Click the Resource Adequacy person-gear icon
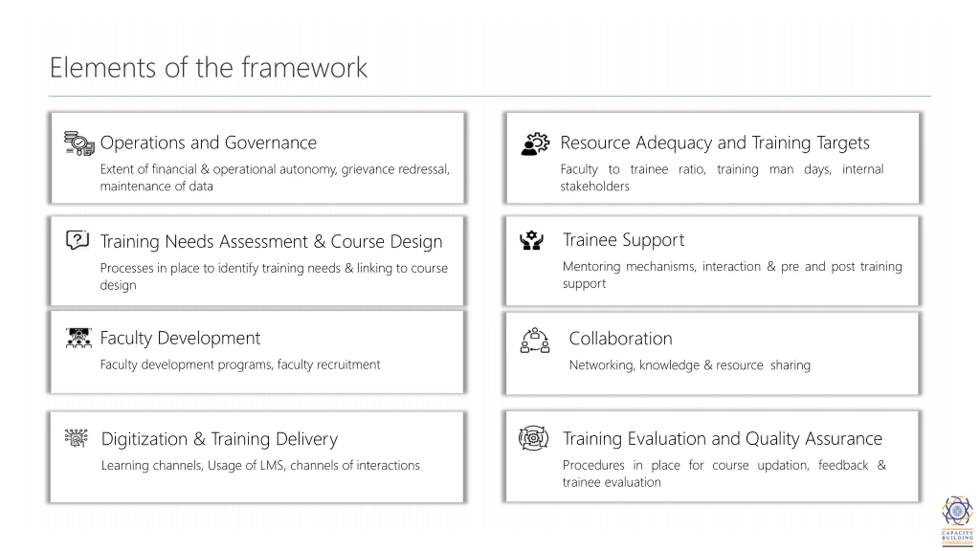The image size is (980, 551). tap(535, 144)
